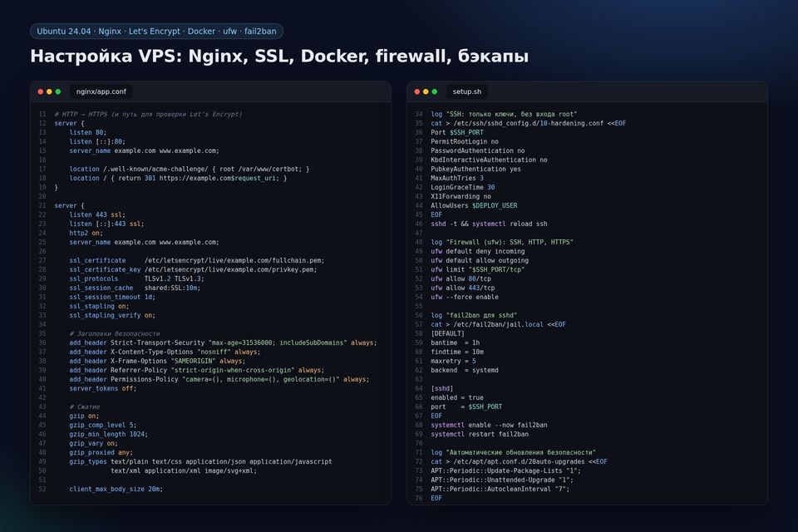
Task: Click 'gzip_proxied any;'
Action: pos(101,453)
